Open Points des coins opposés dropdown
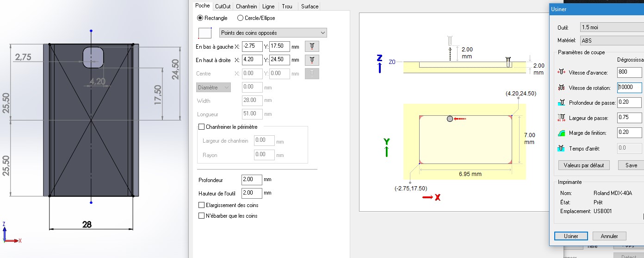The image size is (644, 258). coord(273,33)
